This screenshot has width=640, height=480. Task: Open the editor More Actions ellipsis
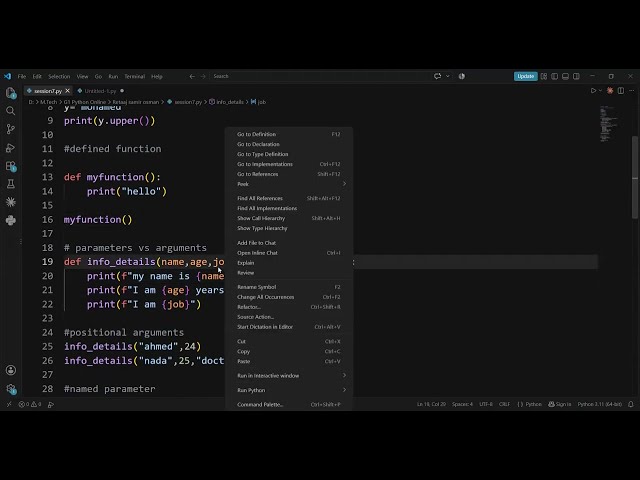coord(631,91)
